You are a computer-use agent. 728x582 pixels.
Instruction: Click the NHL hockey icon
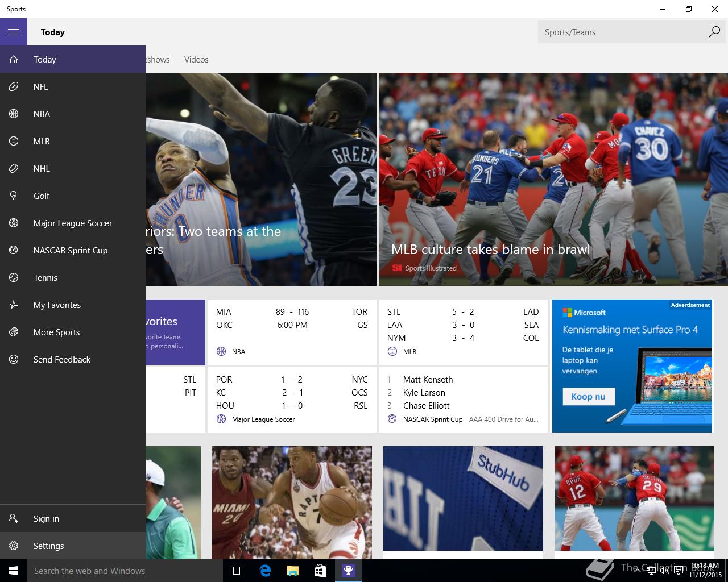14,168
